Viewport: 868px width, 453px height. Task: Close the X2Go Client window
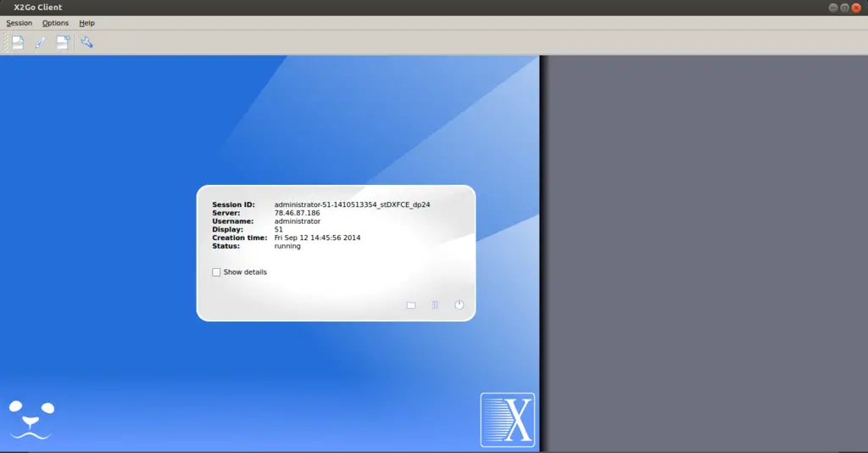pyautogui.click(x=856, y=8)
